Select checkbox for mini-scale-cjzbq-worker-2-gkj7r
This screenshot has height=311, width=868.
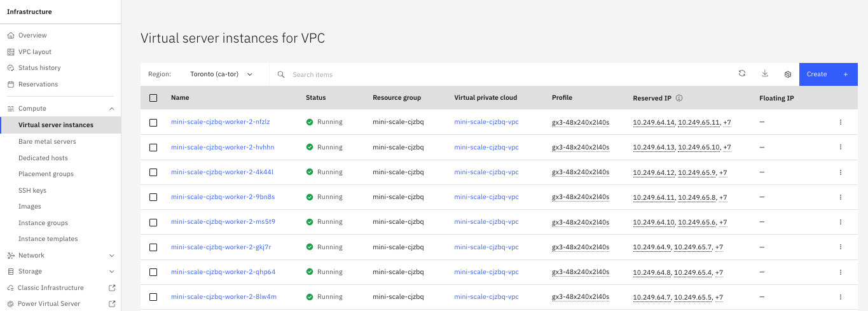tap(153, 247)
